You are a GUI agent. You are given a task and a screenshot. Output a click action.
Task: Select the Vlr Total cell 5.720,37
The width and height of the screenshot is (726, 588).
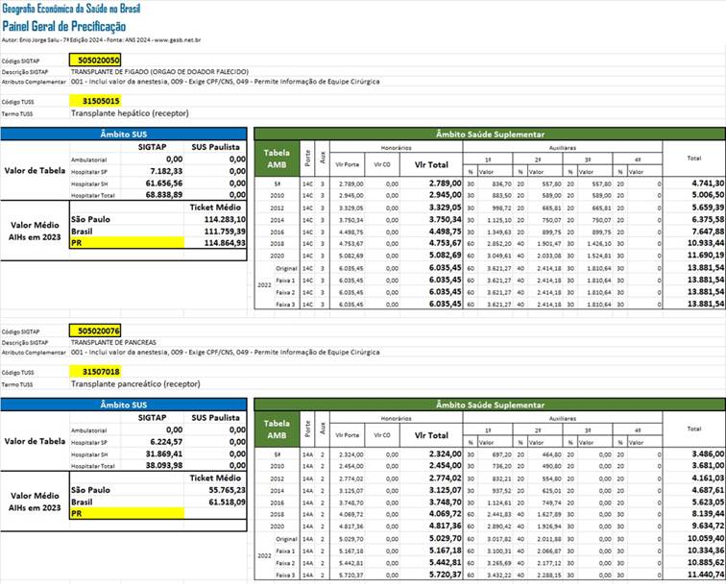click(x=438, y=574)
